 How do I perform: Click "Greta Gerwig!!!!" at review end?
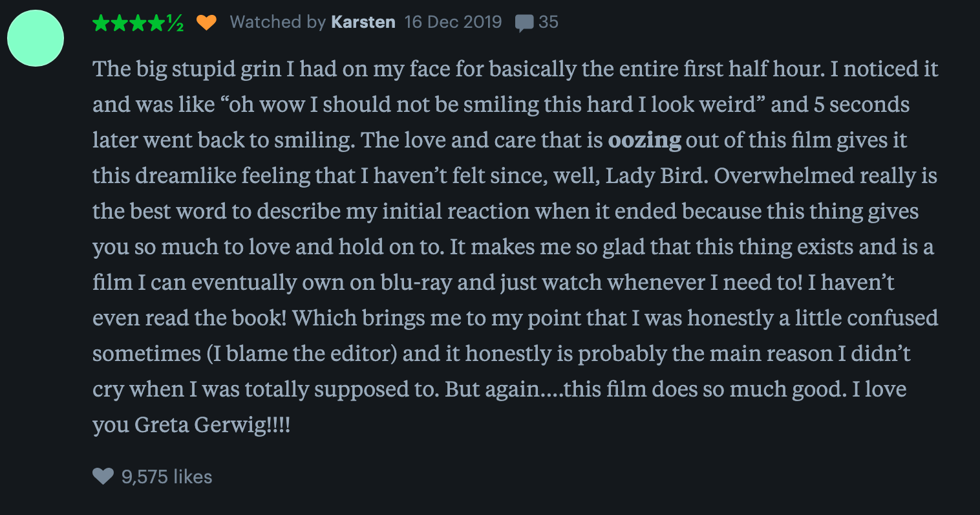click(213, 425)
